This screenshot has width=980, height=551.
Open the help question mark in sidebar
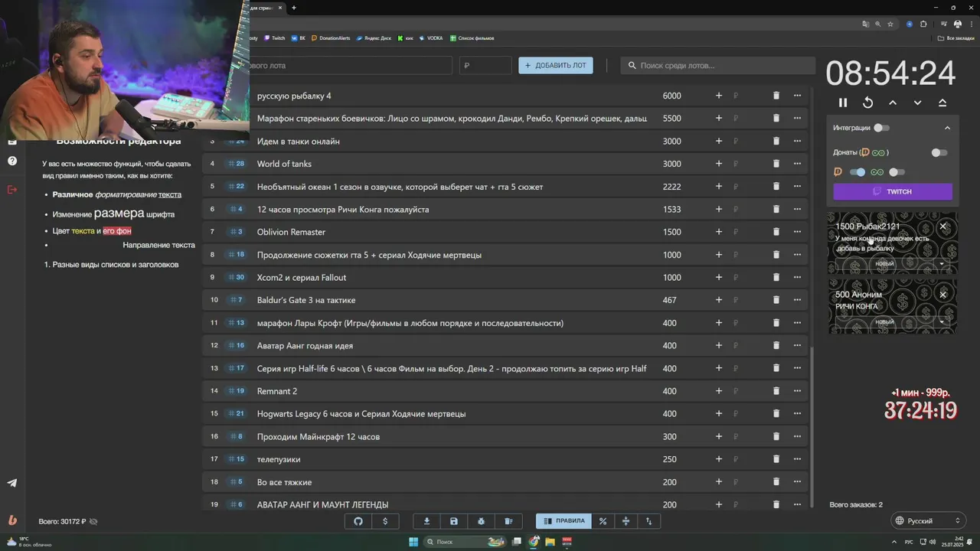coord(12,161)
